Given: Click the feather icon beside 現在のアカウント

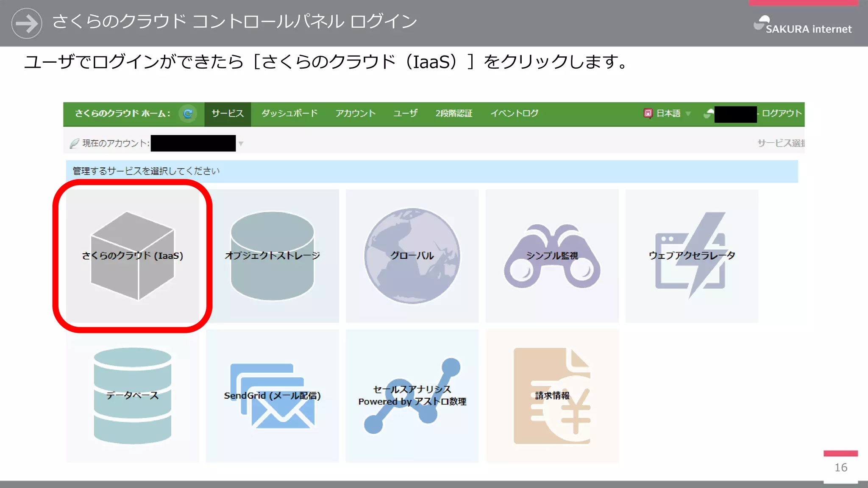Looking at the screenshot, I should tap(75, 144).
